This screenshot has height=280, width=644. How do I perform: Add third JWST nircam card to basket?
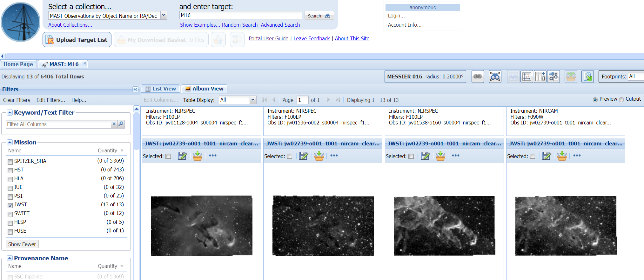coord(440,156)
